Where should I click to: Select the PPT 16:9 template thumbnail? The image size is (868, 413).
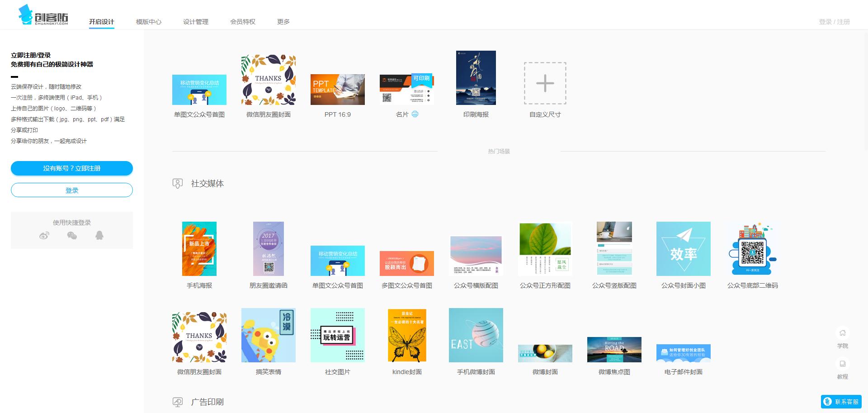pos(337,89)
